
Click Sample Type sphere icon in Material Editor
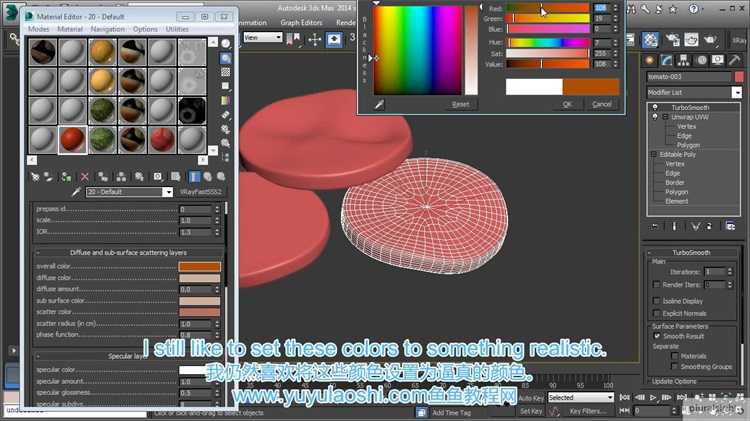[x=226, y=44]
